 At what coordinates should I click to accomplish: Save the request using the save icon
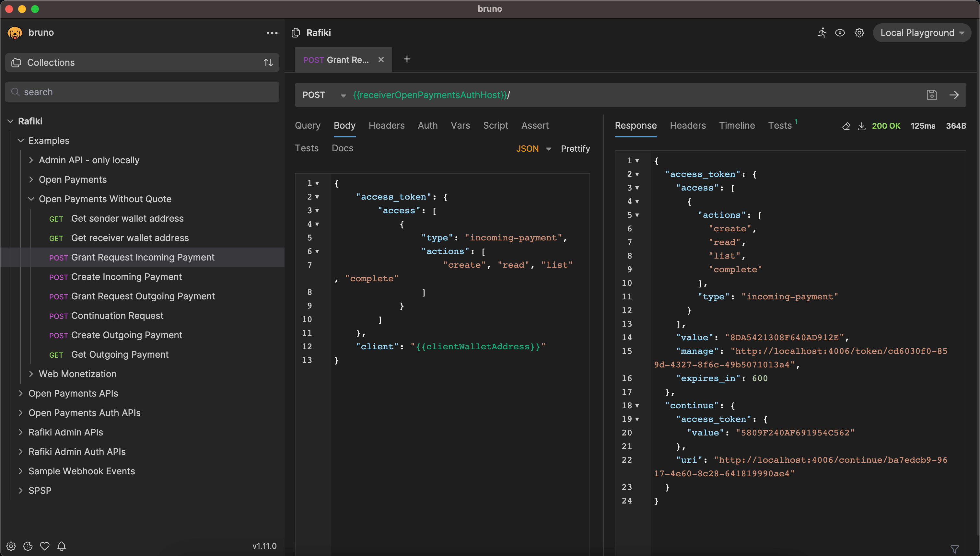[x=932, y=95]
